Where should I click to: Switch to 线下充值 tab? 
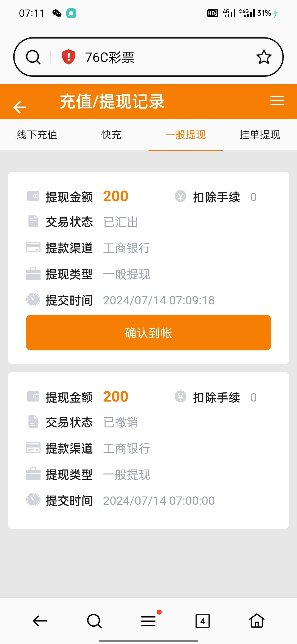37,135
